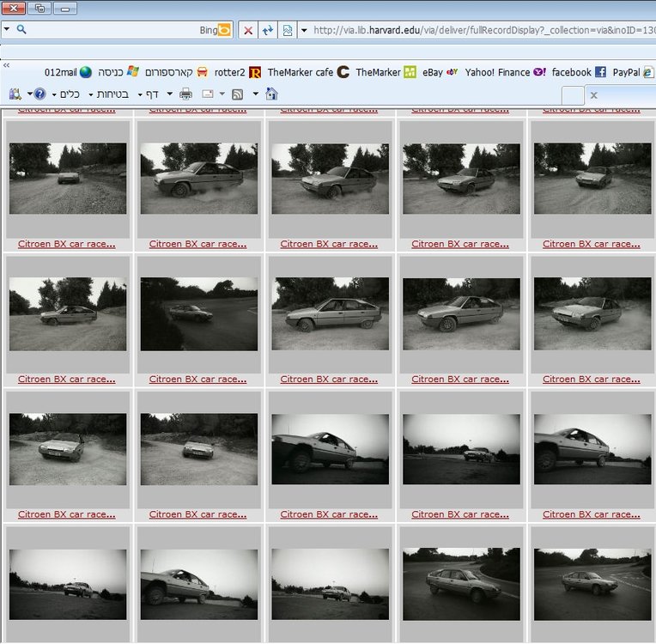The height and width of the screenshot is (644, 656).
Task: Click the RSS feeds icon
Action: coord(237,94)
